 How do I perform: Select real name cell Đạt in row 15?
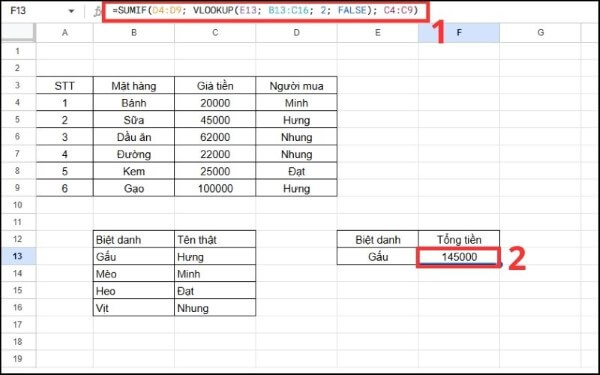[x=215, y=291]
